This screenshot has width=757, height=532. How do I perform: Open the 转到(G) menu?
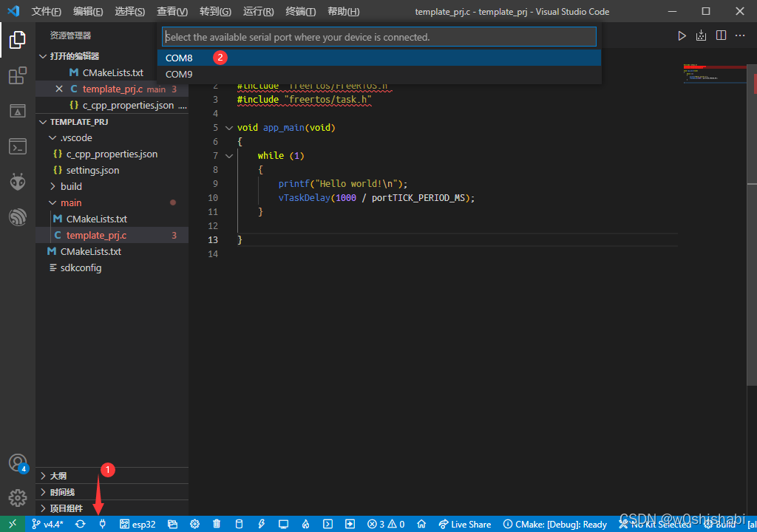pos(215,11)
